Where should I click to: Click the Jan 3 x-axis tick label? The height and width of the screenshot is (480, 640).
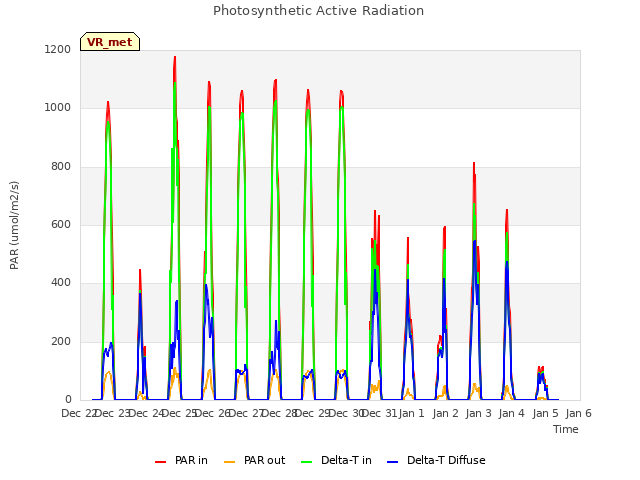478,413
